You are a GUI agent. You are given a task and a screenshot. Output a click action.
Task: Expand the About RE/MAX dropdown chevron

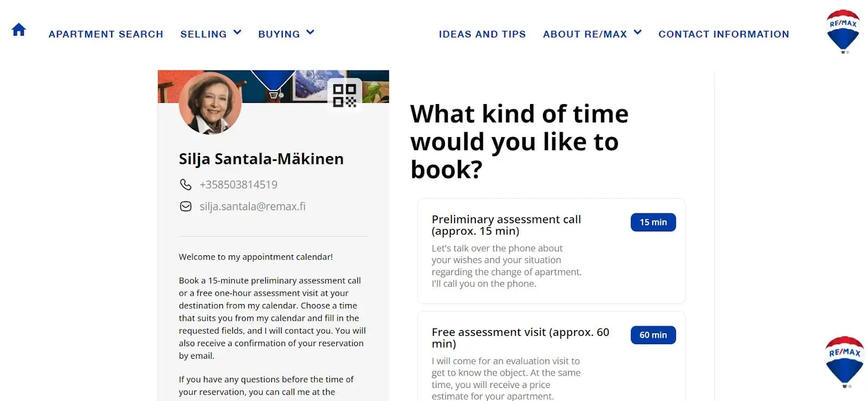point(637,33)
